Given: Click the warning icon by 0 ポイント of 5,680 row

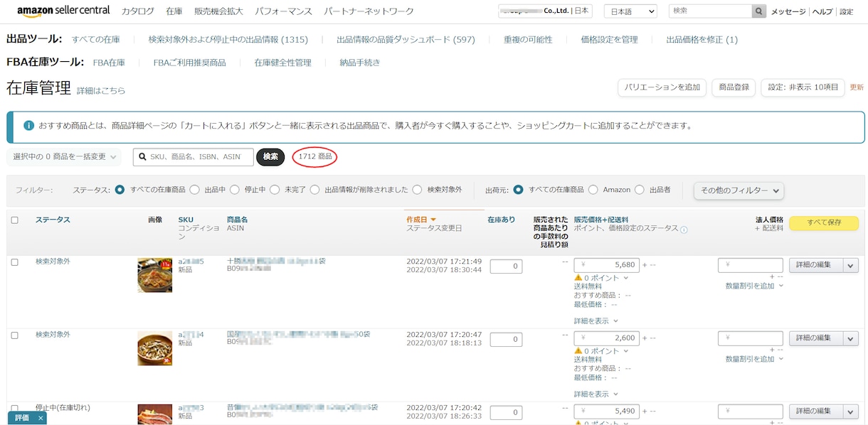Looking at the screenshot, I should (578, 278).
